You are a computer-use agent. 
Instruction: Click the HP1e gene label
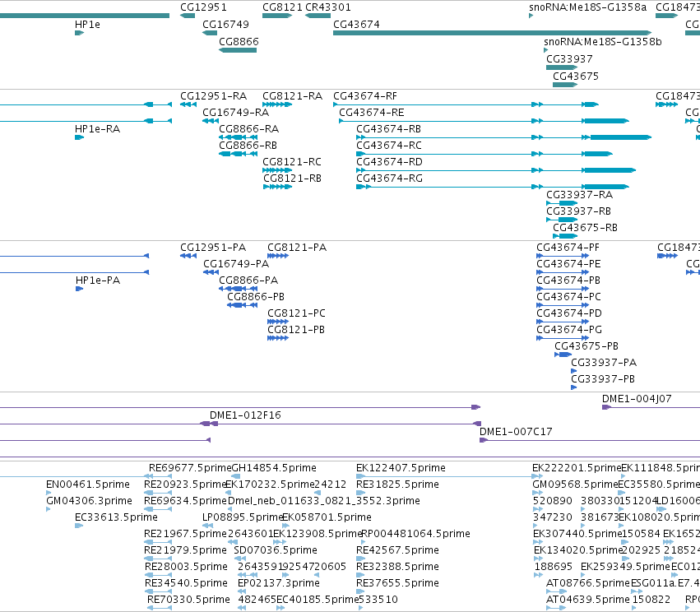[87, 25]
